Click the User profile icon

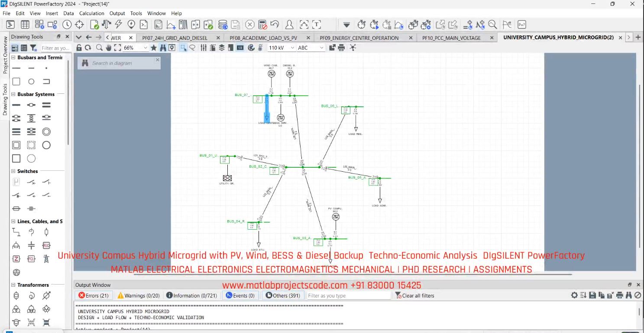click(x=289, y=25)
